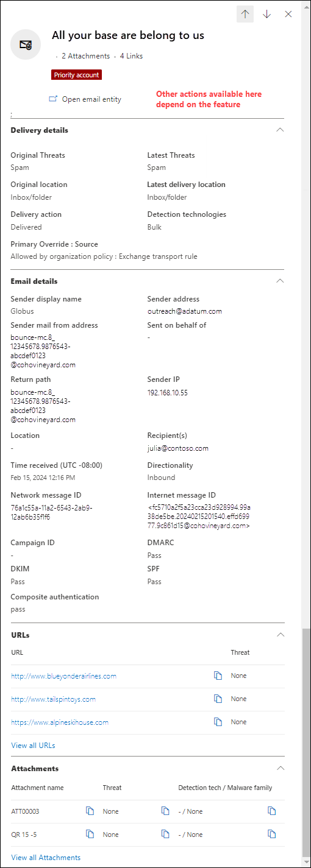
Task: Open View all URLs link
Action: click(33, 745)
